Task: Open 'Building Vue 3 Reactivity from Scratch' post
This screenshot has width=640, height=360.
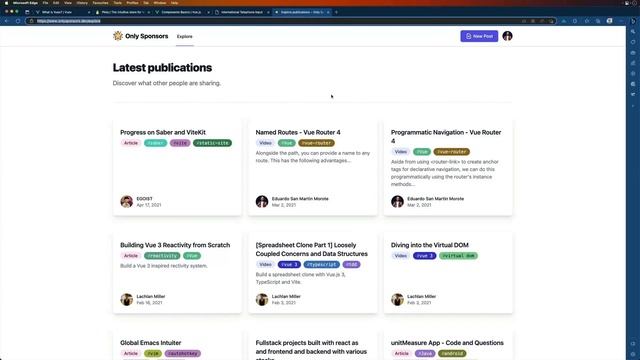Action: coord(175,245)
